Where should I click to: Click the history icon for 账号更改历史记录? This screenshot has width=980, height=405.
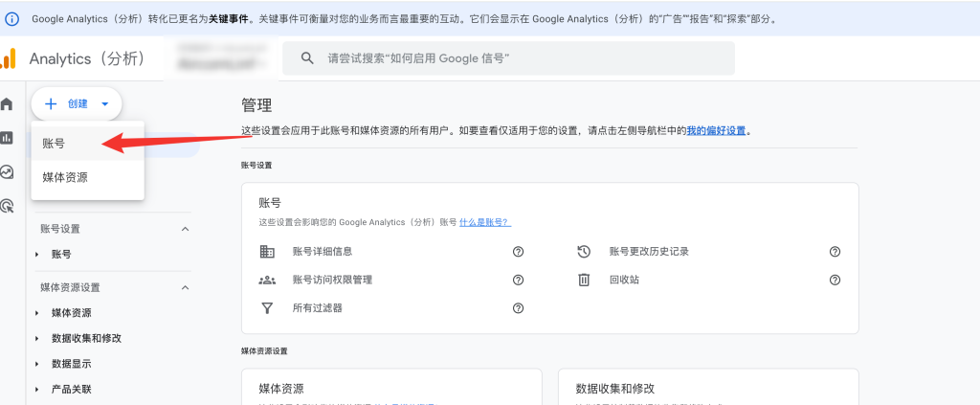pyautogui.click(x=584, y=251)
